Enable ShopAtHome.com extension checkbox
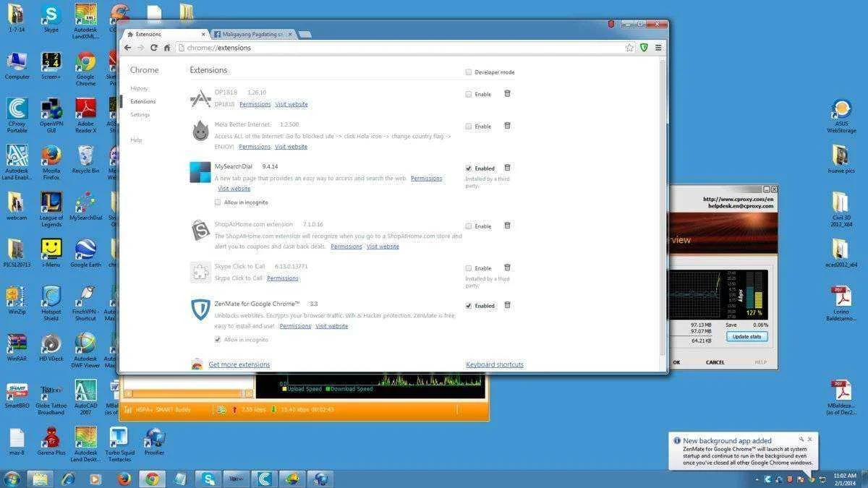The width and height of the screenshot is (868, 488). (469, 226)
